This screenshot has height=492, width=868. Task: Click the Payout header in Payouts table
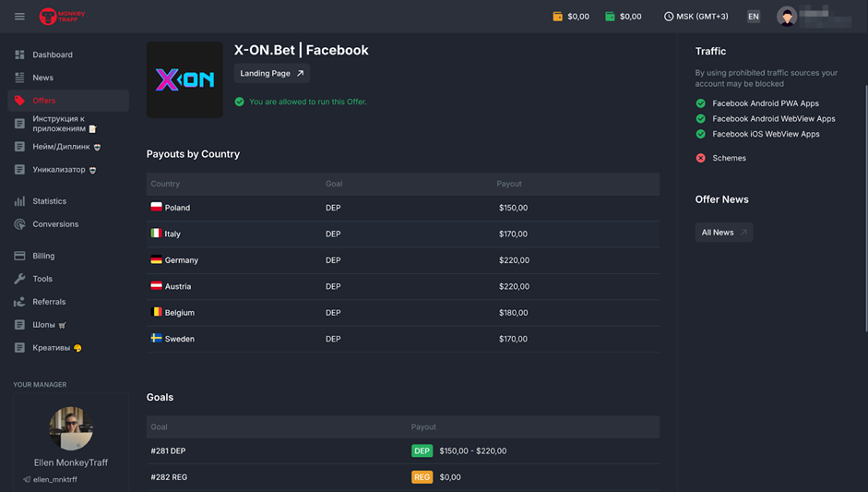tap(509, 184)
